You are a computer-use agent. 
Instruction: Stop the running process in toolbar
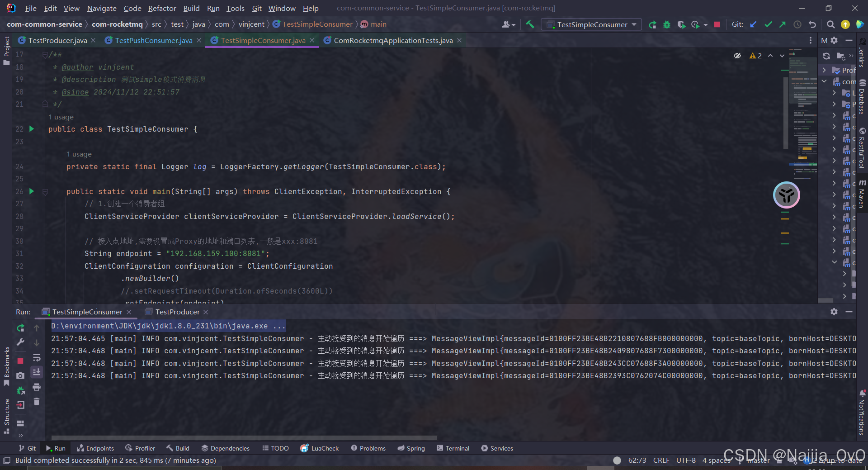(x=717, y=24)
